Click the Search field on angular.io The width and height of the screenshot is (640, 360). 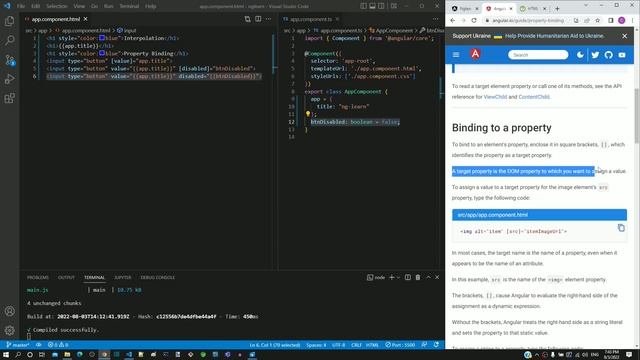(538, 55)
